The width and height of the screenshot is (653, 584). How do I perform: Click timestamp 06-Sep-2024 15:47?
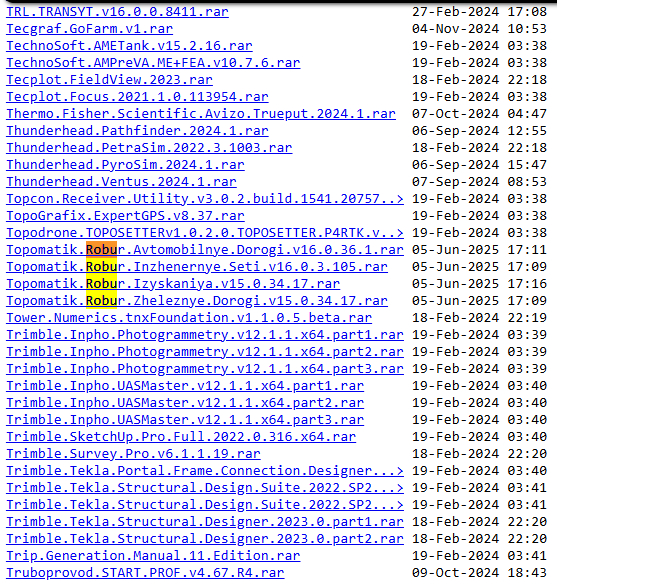(x=479, y=165)
